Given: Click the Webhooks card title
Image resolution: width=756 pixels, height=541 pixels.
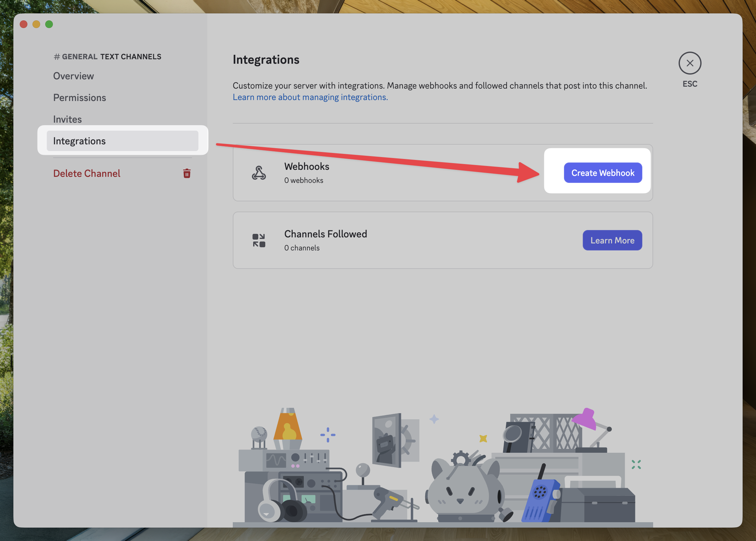Looking at the screenshot, I should click(x=306, y=166).
